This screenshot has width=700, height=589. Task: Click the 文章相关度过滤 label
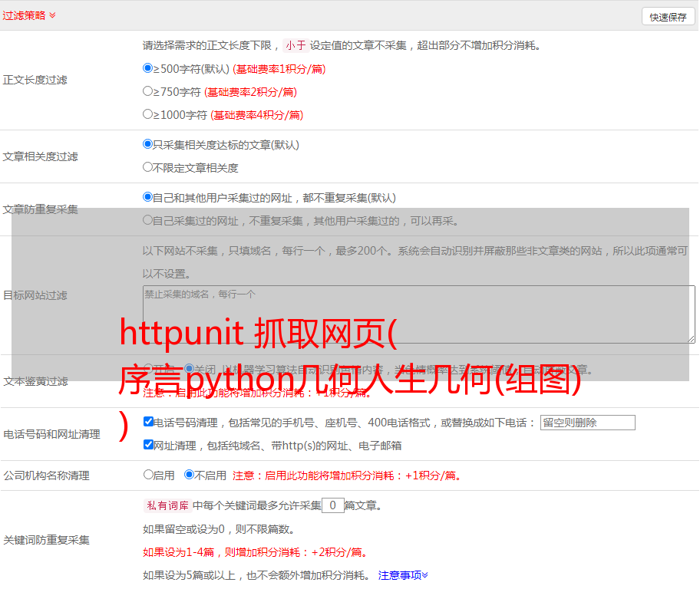[x=40, y=156]
